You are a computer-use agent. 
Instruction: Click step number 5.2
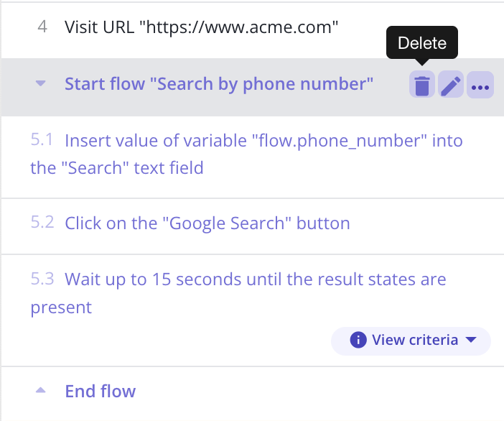pos(42,222)
